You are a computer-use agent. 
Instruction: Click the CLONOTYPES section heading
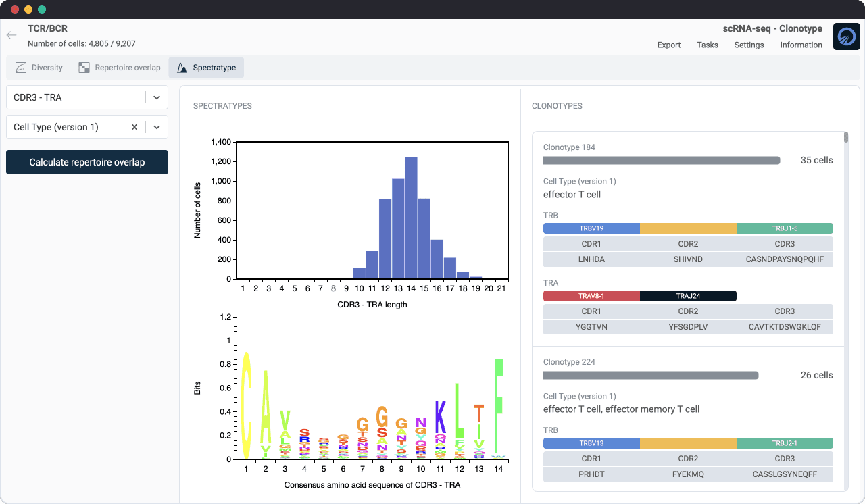pyautogui.click(x=557, y=106)
